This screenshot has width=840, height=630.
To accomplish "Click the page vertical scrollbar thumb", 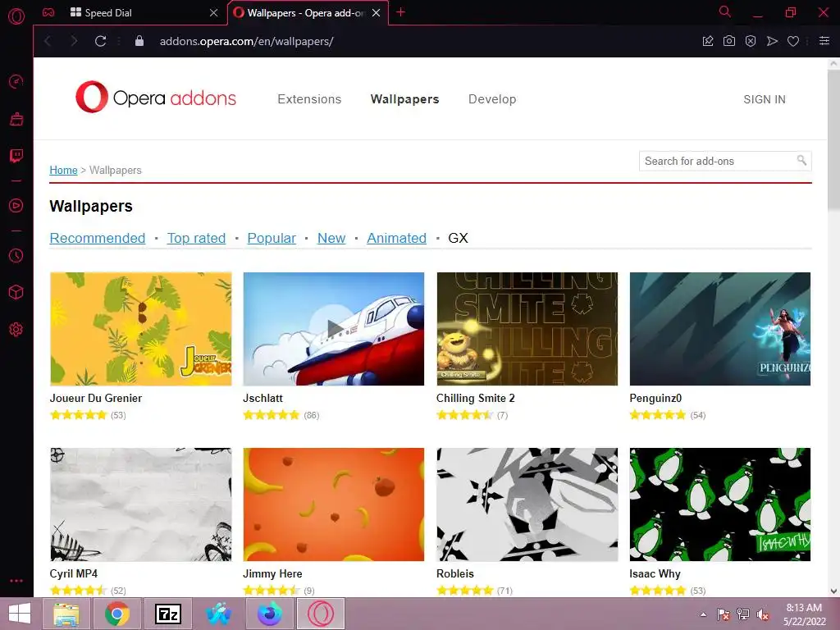I will click(833, 139).
